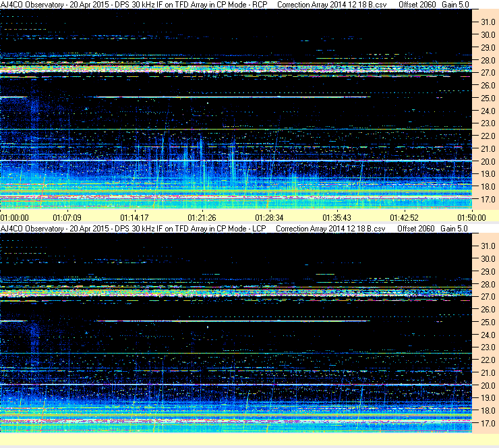Screen dimensions: 499x448
Task: Click the 20.0 frequency label on RCP plot
Action: pos(488,162)
